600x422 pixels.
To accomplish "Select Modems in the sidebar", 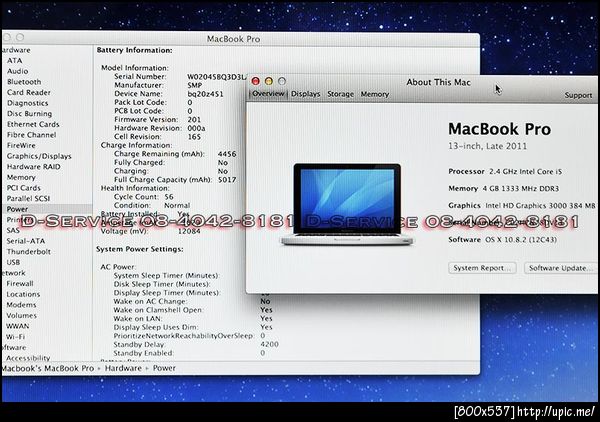I will (x=21, y=305).
